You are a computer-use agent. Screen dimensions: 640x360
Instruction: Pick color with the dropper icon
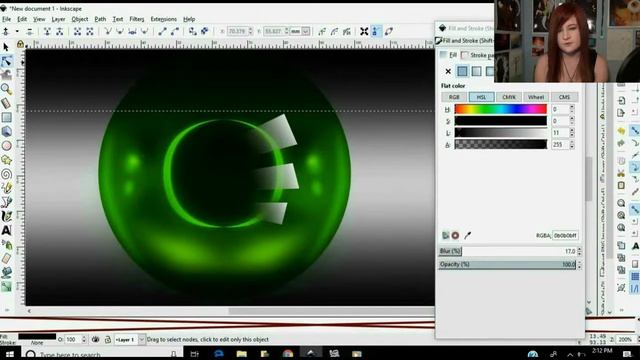pos(467,235)
